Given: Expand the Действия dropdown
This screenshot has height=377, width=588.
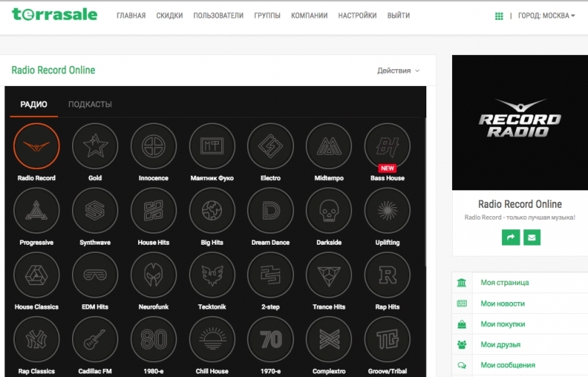Looking at the screenshot, I should click(x=398, y=71).
